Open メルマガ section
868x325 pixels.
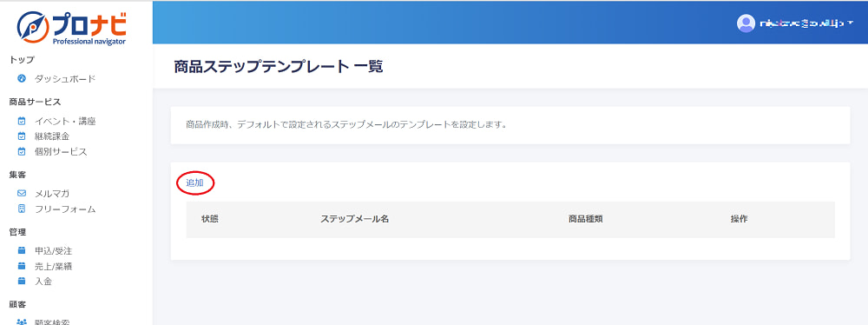[52, 194]
